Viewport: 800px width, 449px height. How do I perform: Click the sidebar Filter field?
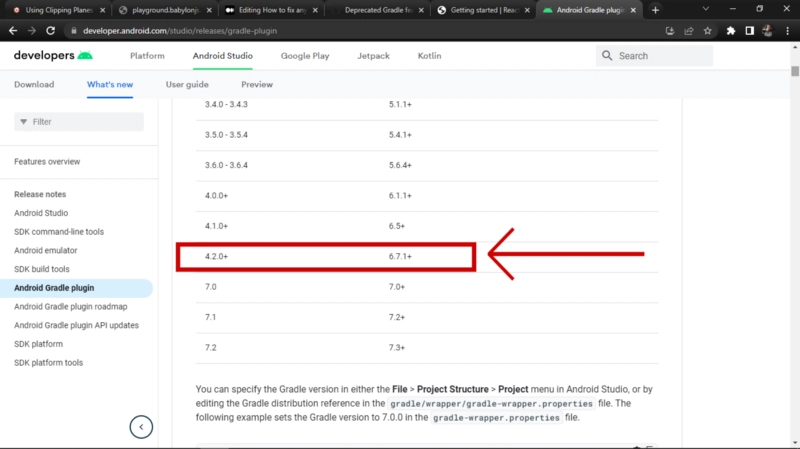point(79,121)
